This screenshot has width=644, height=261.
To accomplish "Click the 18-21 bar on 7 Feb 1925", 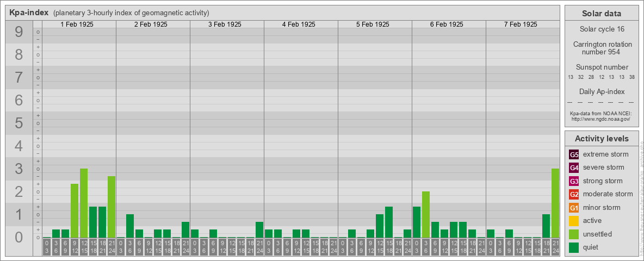I will [546, 226].
